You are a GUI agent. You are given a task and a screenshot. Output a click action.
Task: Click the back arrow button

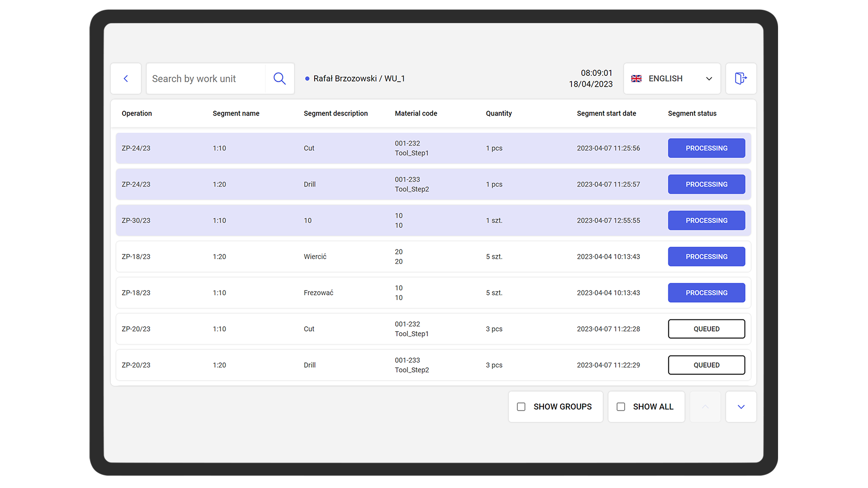(x=126, y=79)
